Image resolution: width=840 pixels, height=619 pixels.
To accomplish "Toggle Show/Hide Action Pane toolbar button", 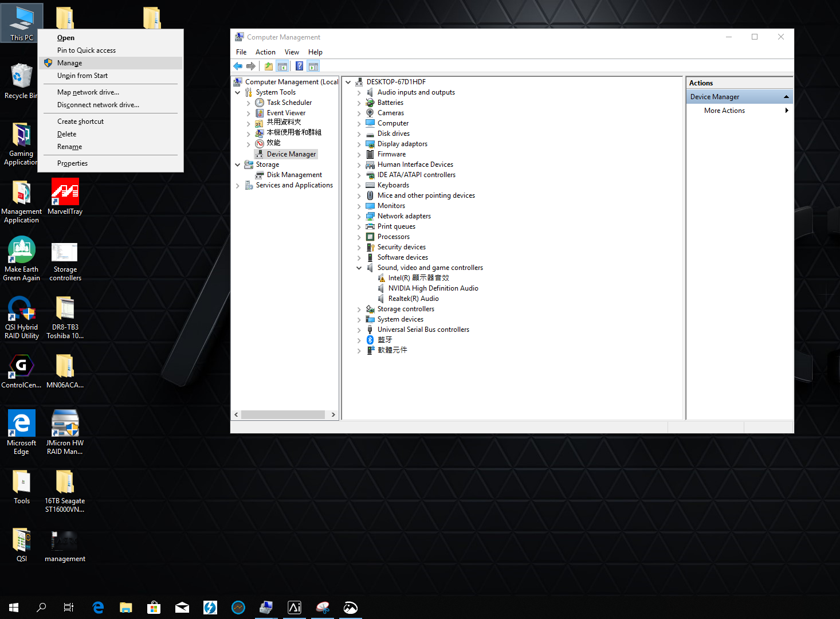I will coord(313,66).
